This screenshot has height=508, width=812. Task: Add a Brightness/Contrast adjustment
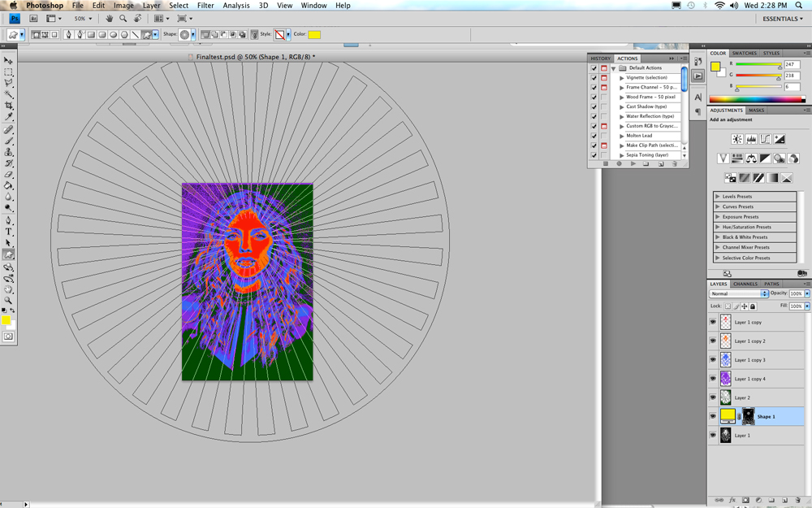pyautogui.click(x=737, y=139)
